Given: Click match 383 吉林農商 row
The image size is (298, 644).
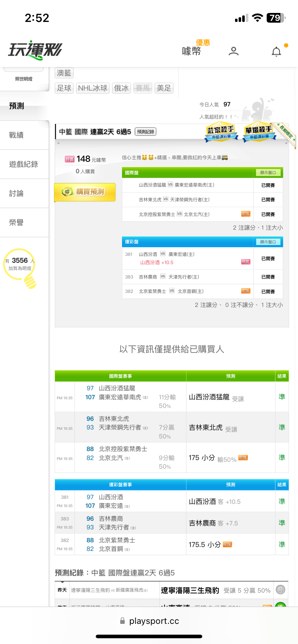Looking at the screenshot, I should click(203, 277).
